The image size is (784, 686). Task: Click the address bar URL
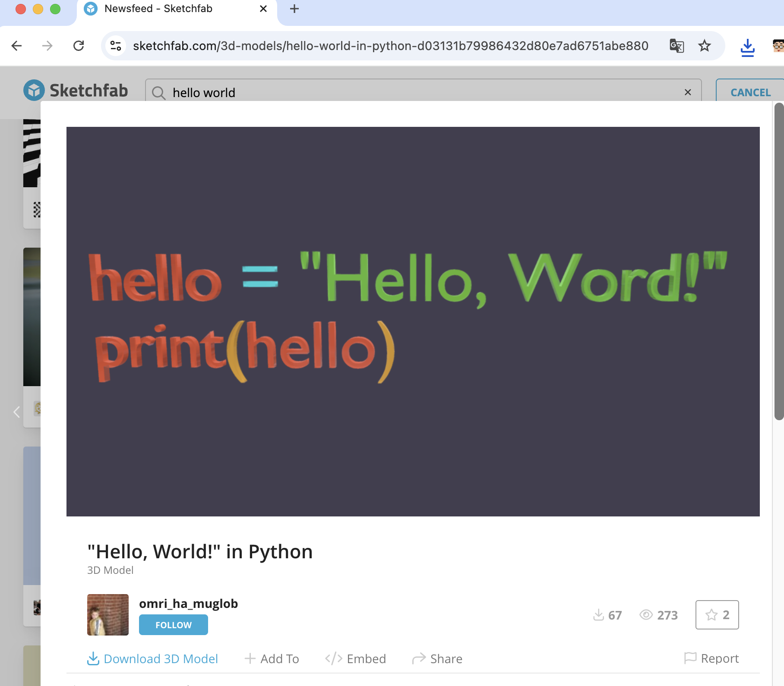tap(390, 46)
